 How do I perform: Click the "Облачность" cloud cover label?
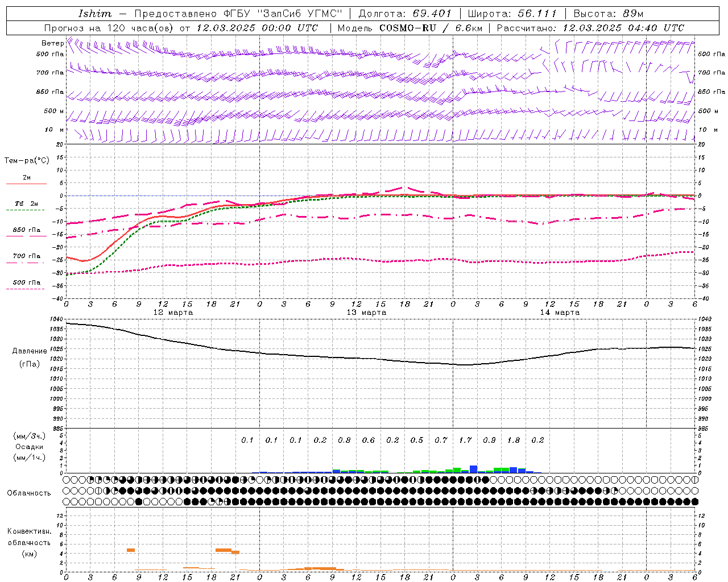(29, 493)
